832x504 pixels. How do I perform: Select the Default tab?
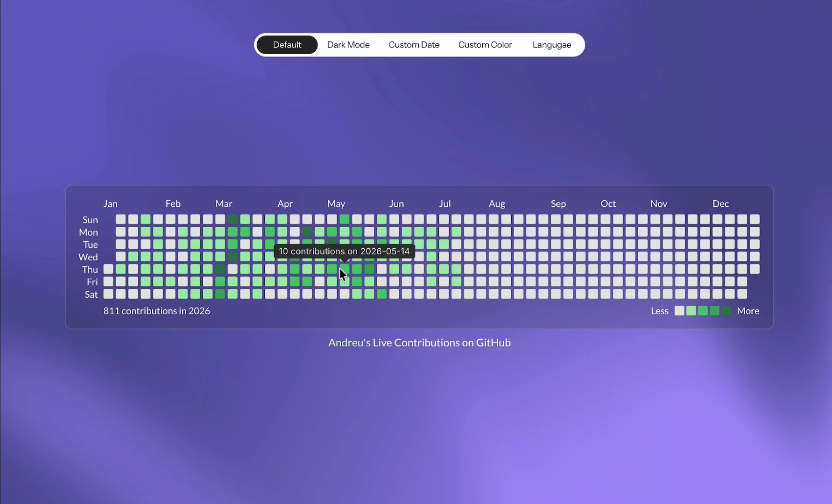(287, 45)
